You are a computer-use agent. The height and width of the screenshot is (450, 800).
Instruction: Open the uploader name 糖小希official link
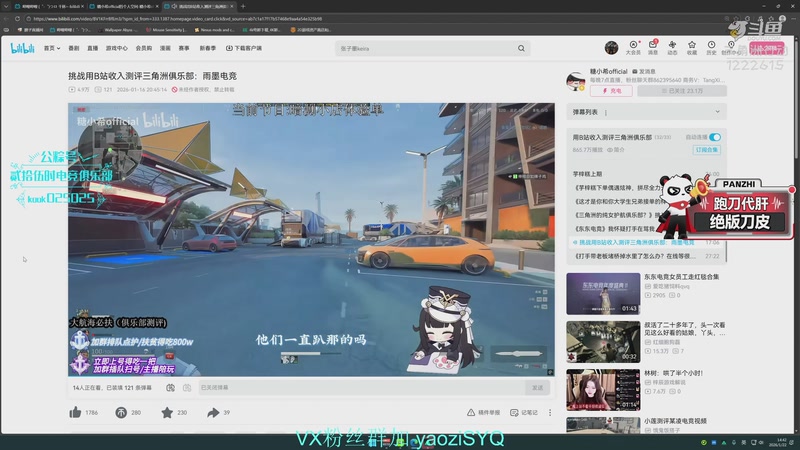pyautogui.click(x=608, y=71)
